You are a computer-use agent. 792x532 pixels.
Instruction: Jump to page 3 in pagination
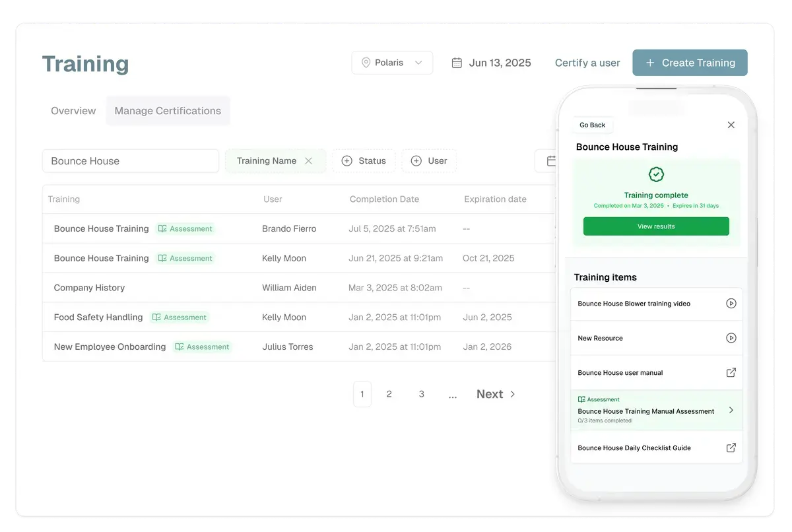pyautogui.click(x=421, y=394)
